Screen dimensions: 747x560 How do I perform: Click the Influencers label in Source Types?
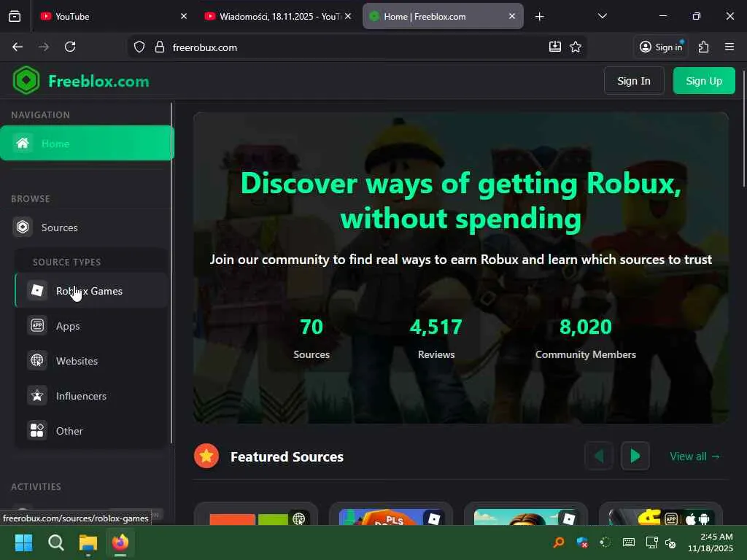click(81, 396)
